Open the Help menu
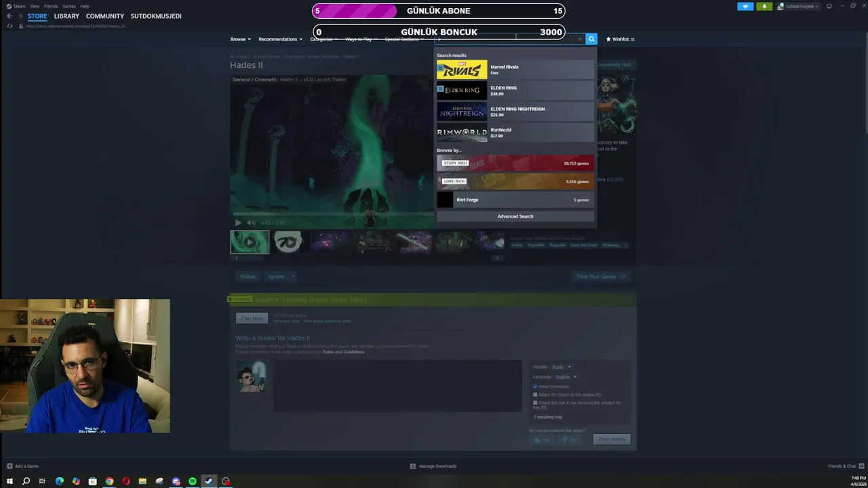The height and width of the screenshot is (488, 868). click(85, 6)
